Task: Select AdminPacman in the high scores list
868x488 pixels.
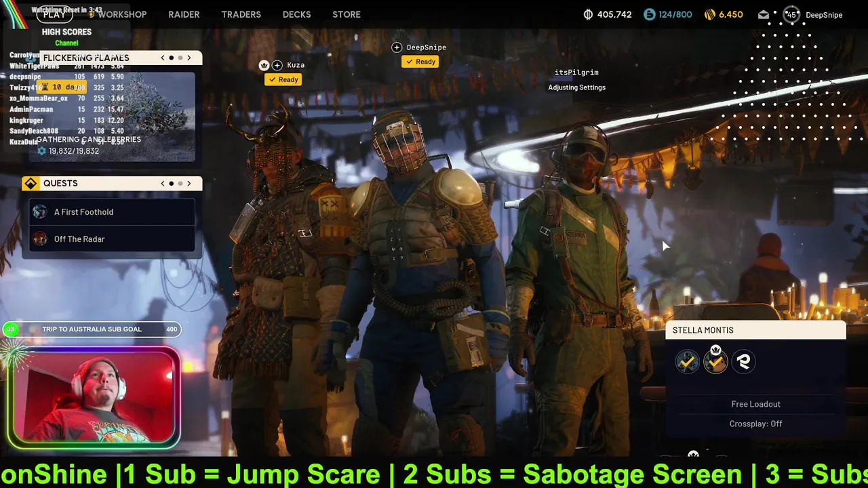Action: click(x=31, y=109)
